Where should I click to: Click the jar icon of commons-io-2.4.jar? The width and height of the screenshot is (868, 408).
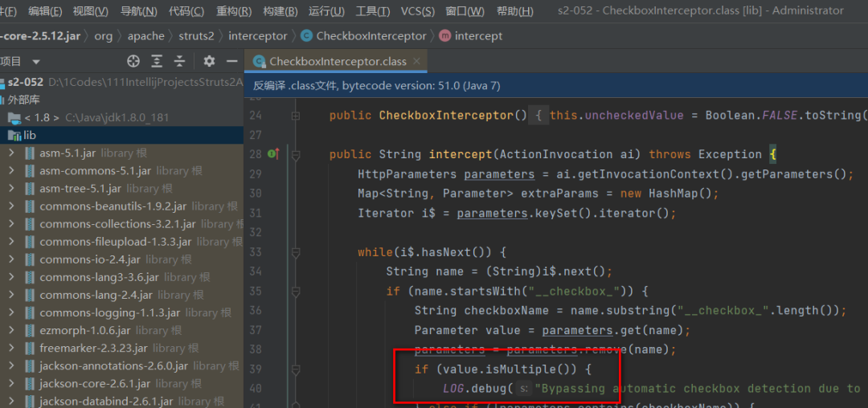30,259
